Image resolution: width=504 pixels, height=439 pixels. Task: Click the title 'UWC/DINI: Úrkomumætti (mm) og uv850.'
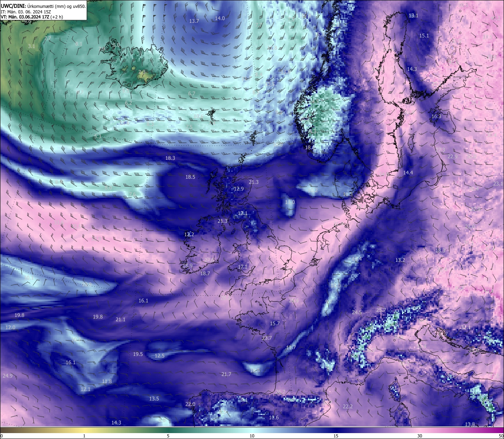click(43, 6)
